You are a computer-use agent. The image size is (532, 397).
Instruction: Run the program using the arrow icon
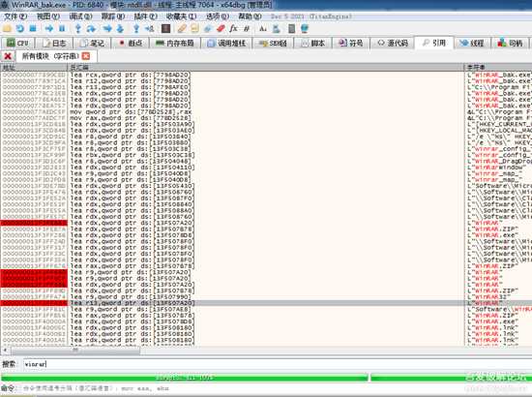(49, 29)
